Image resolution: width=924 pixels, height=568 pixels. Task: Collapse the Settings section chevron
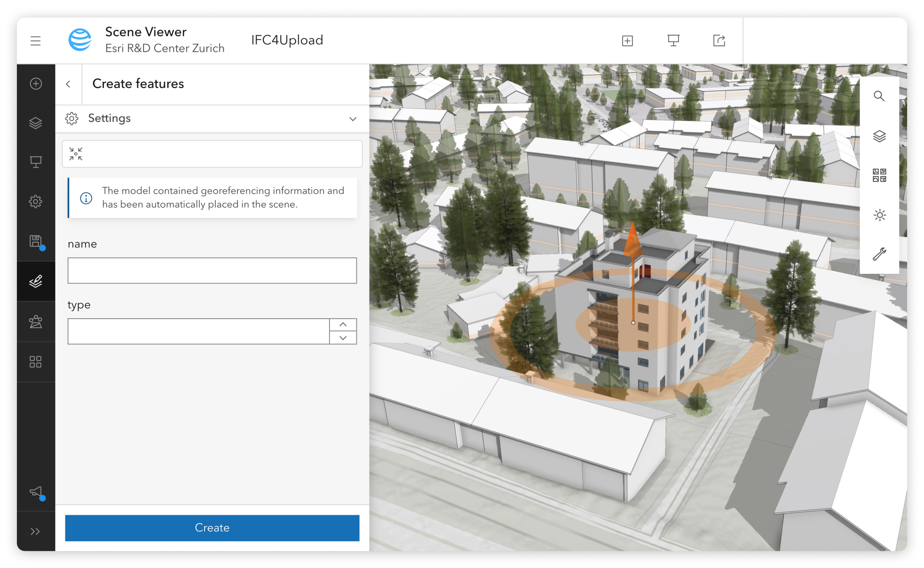pyautogui.click(x=353, y=119)
